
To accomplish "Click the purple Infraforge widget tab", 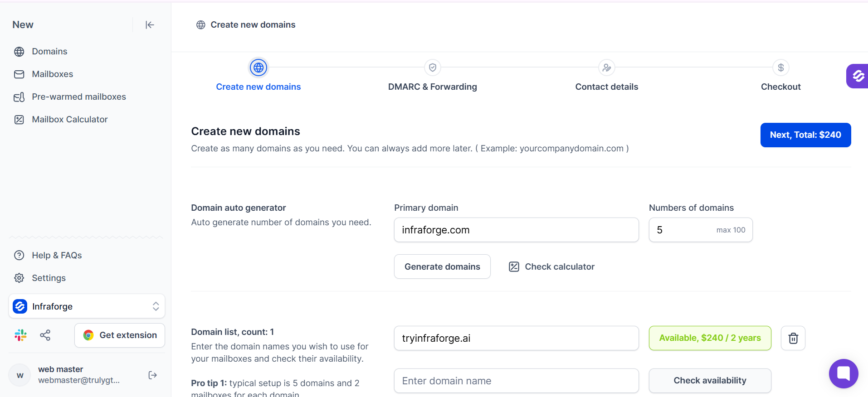I will point(857,76).
